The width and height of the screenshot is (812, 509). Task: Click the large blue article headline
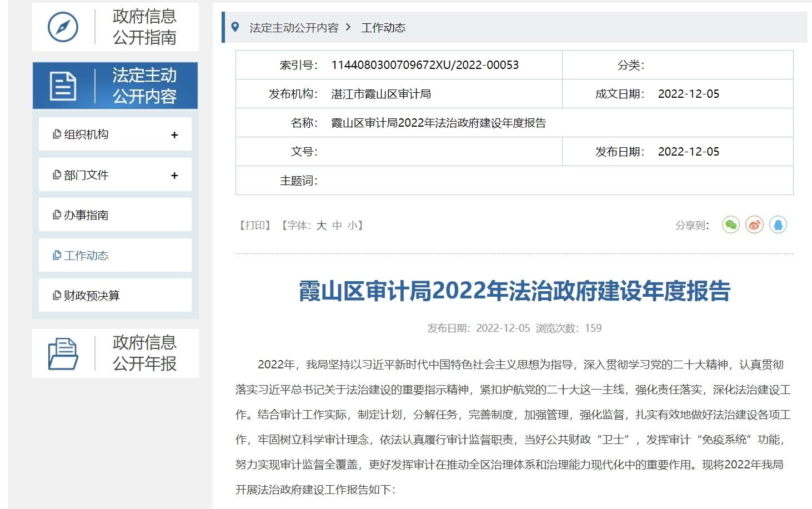(514, 291)
